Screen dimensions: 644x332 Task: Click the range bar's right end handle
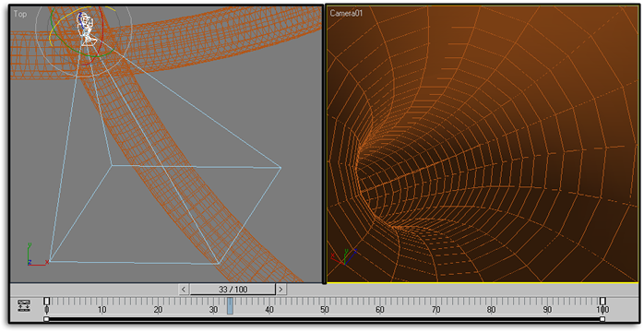tap(602, 319)
